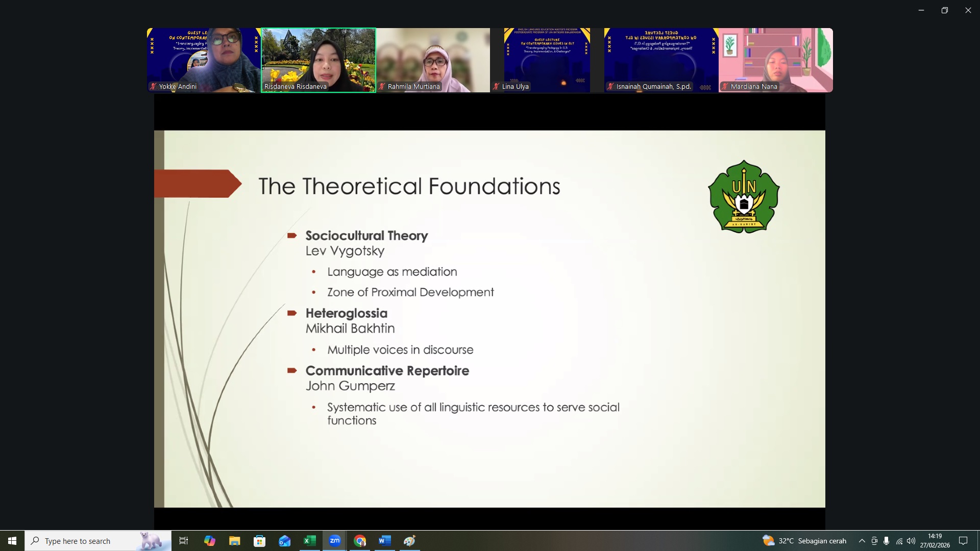Click the Zoom taskbar icon
Screen dimensions: 980x551
click(x=335, y=541)
